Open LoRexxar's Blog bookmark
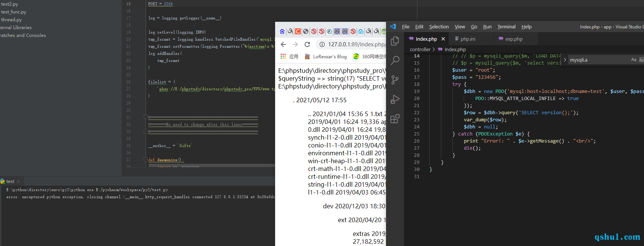Viewport: 644px width, 246px height. click(326, 56)
